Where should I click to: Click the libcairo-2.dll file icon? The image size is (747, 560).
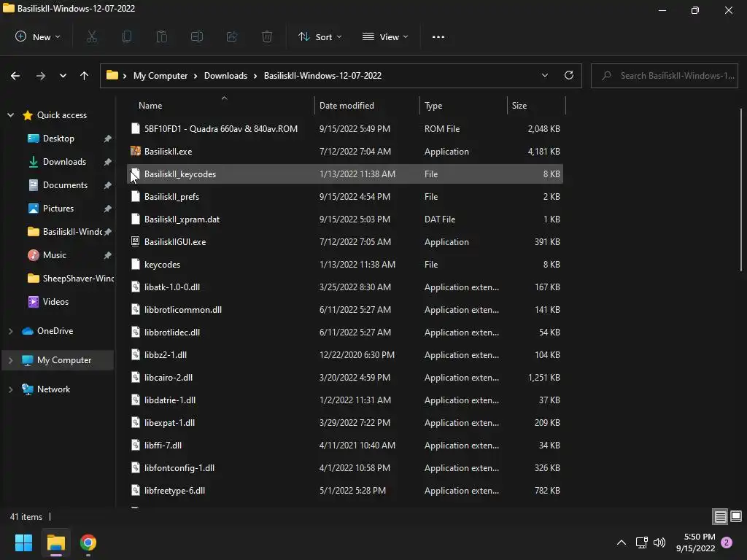click(135, 377)
